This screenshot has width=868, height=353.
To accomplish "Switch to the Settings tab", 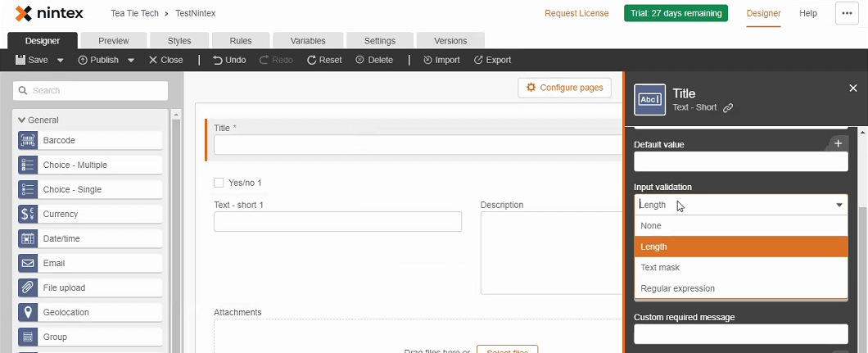I will click(x=380, y=40).
